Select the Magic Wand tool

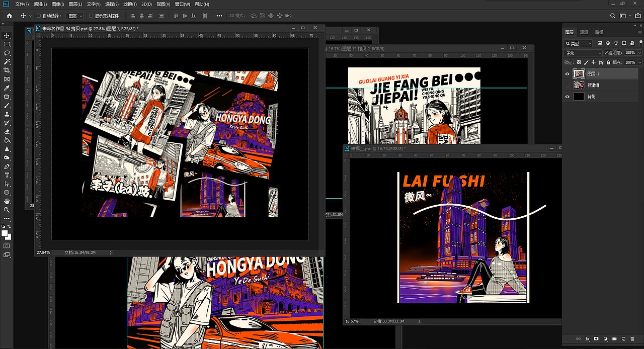coord(7,62)
